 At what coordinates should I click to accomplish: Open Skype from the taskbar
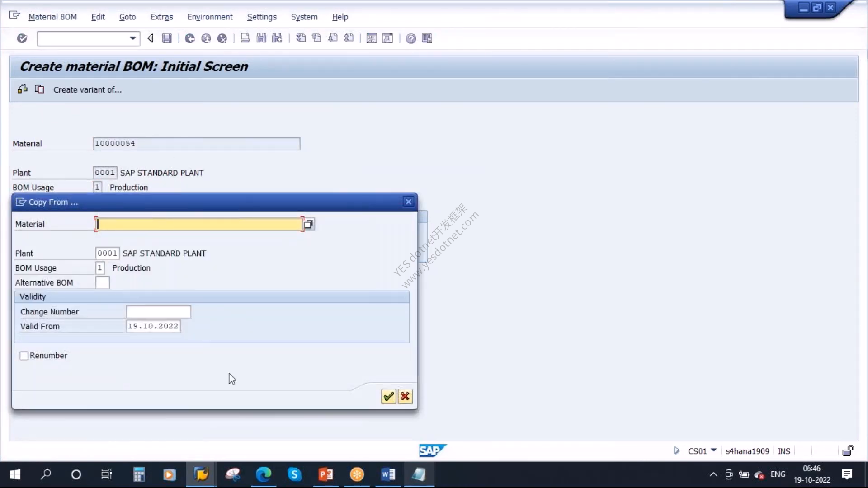point(294,474)
